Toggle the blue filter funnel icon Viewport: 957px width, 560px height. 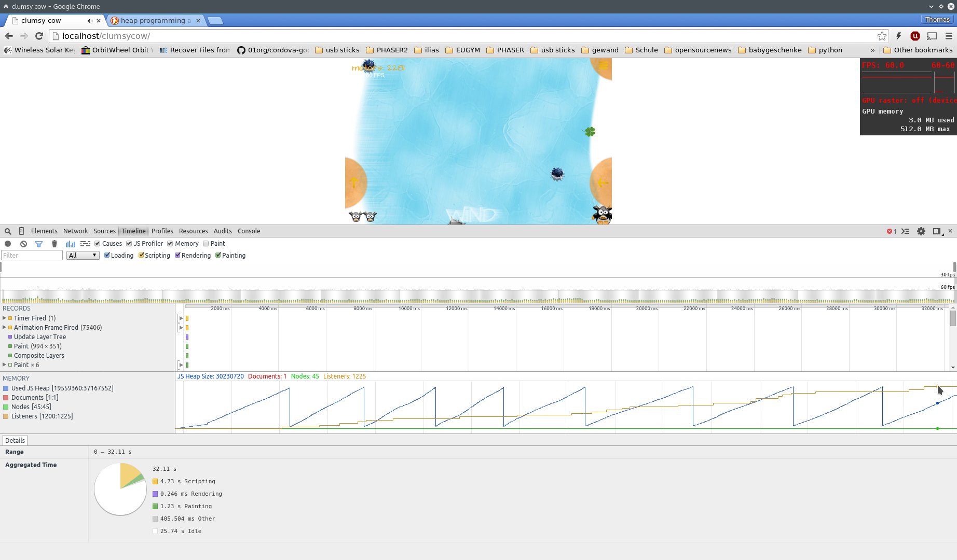[39, 244]
